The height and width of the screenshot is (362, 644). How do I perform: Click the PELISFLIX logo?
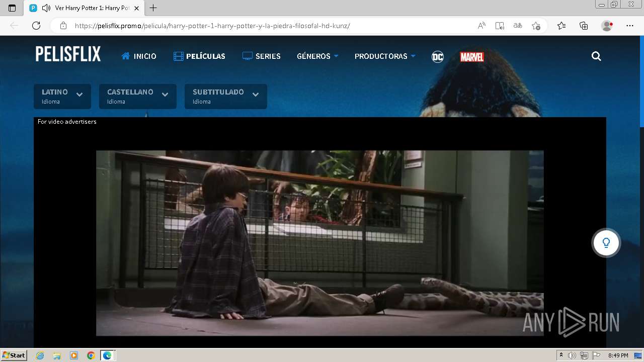[68, 54]
